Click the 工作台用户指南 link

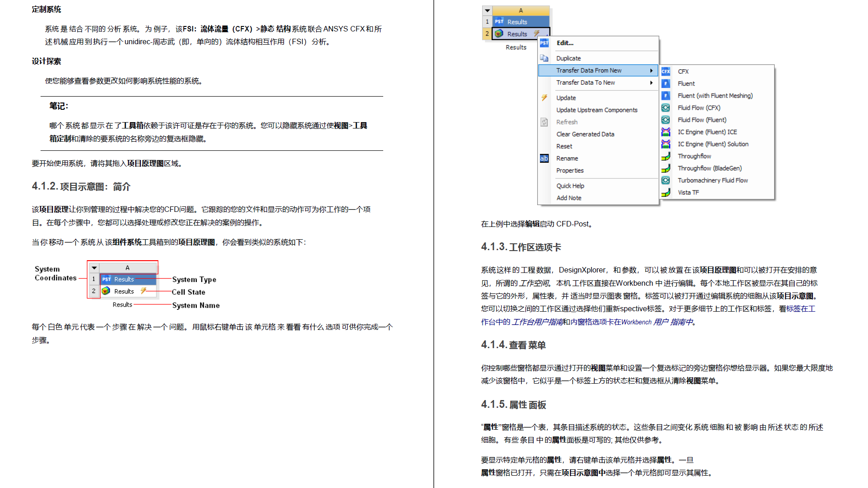(x=537, y=322)
